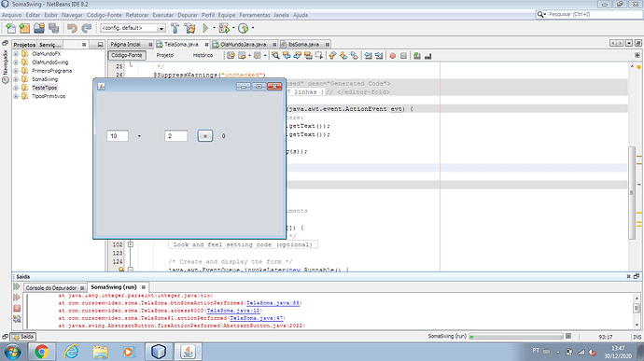Image resolution: width=644 pixels, height=361 pixels.
Task: Click the field containing 10
Action: (x=118, y=136)
